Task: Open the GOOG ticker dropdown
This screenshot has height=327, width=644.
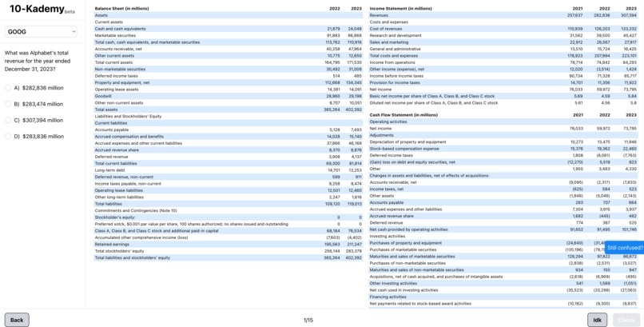Action: 41,32
